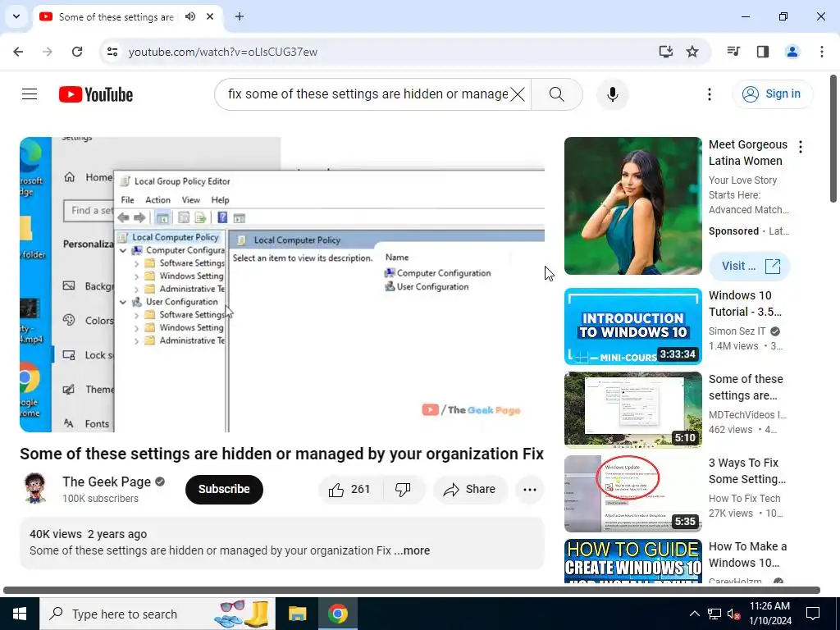Open the Windows Start button

pos(20,614)
